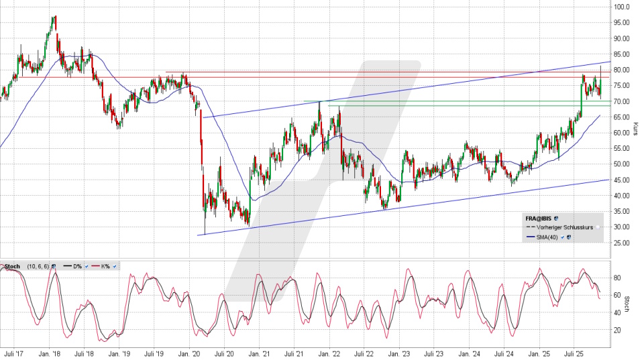Click the Vorheriger Schlusskurs label
Screen dimensions: 644x362
(565, 228)
